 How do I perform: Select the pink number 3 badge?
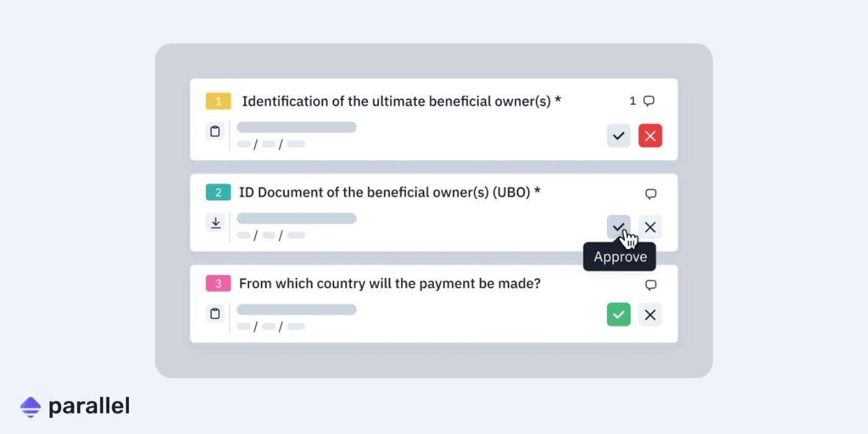coord(218,283)
